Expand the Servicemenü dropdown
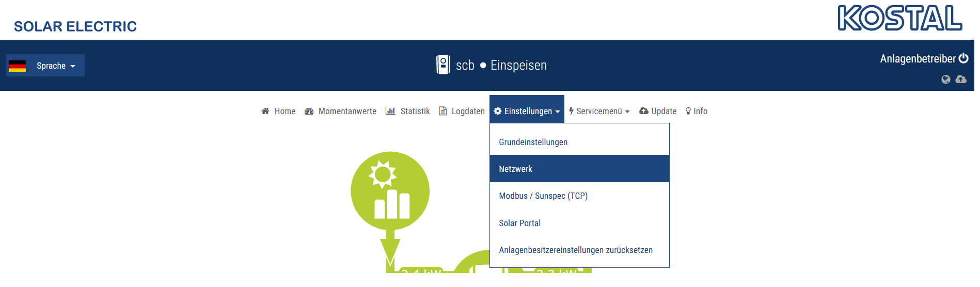Image resolution: width=980 pixels, height=287 pixels. (x=599, y=111)
